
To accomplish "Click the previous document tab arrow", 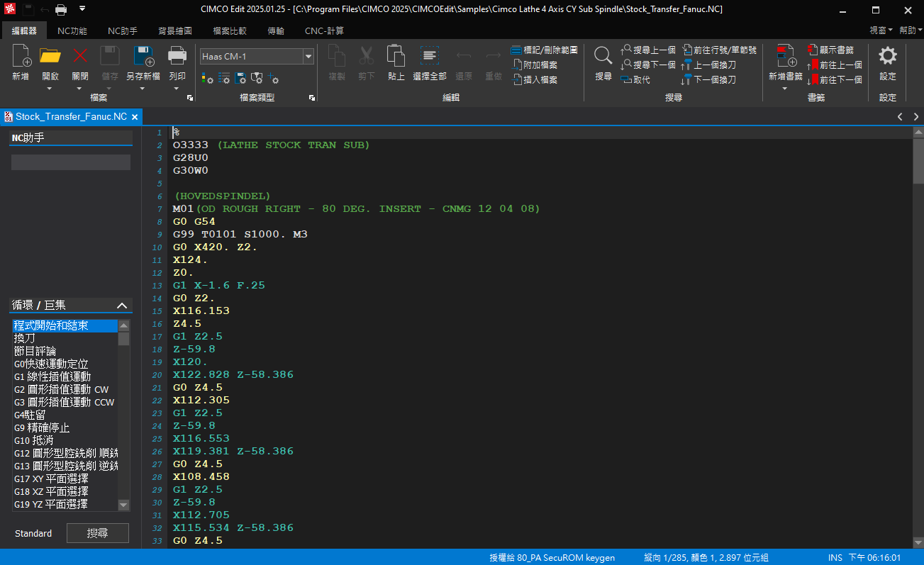I will pos(900,117).
